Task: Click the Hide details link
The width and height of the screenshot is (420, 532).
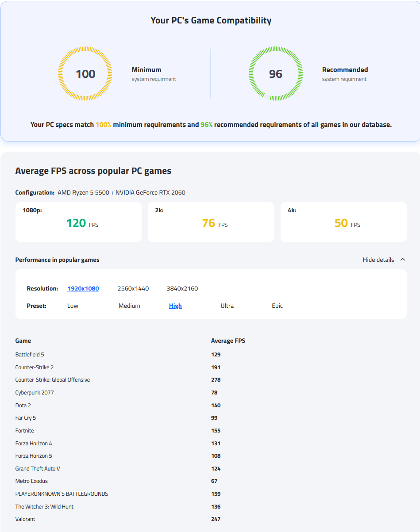Action: (x=378, y=260)
